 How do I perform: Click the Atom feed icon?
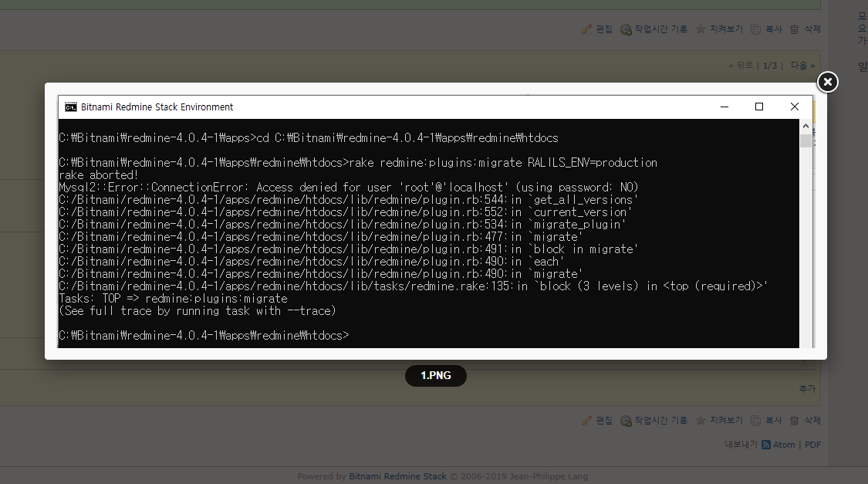coord(766,445)
